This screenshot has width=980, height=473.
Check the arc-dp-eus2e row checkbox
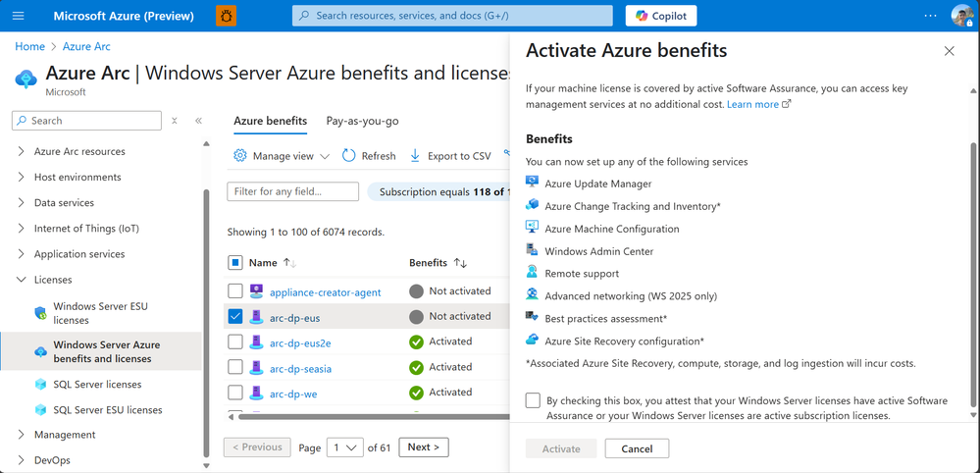[235, 342]
